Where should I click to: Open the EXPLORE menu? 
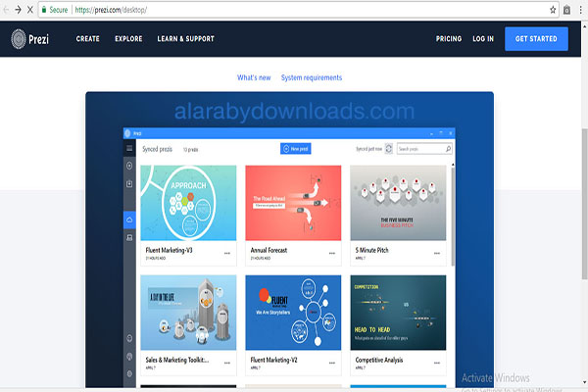(128, 39)
